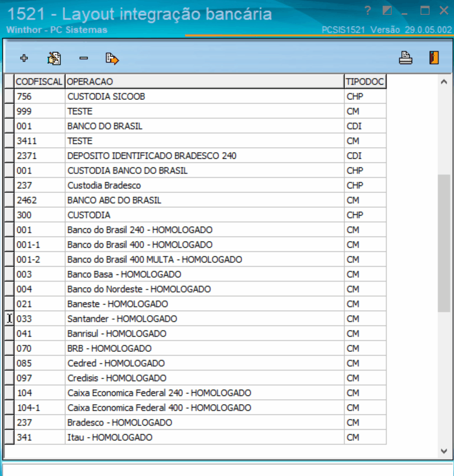Add a new layout with plus icon

(x=24, y=58)
